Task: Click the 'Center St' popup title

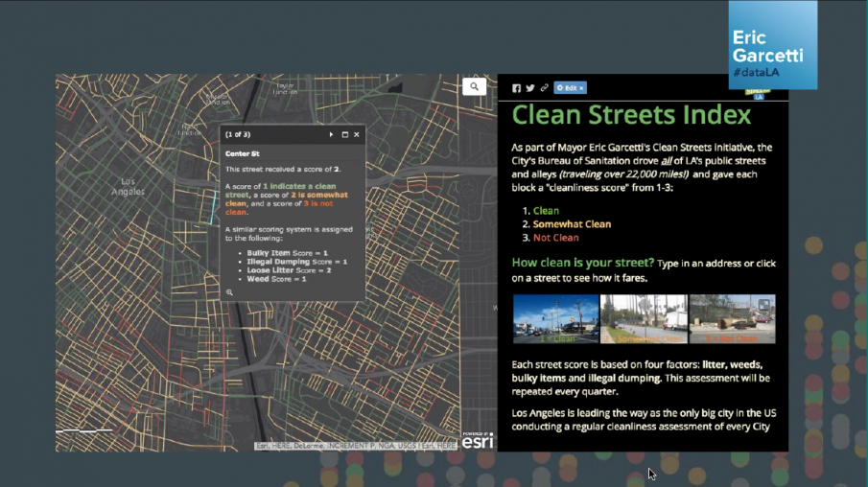Action: click(x=242, y=153)
